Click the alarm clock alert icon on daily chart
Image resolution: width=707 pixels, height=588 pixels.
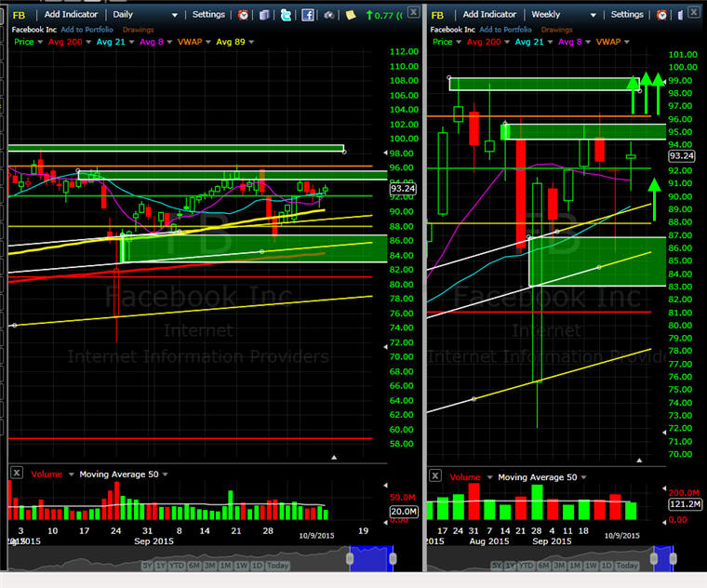(x=243, y=15)
